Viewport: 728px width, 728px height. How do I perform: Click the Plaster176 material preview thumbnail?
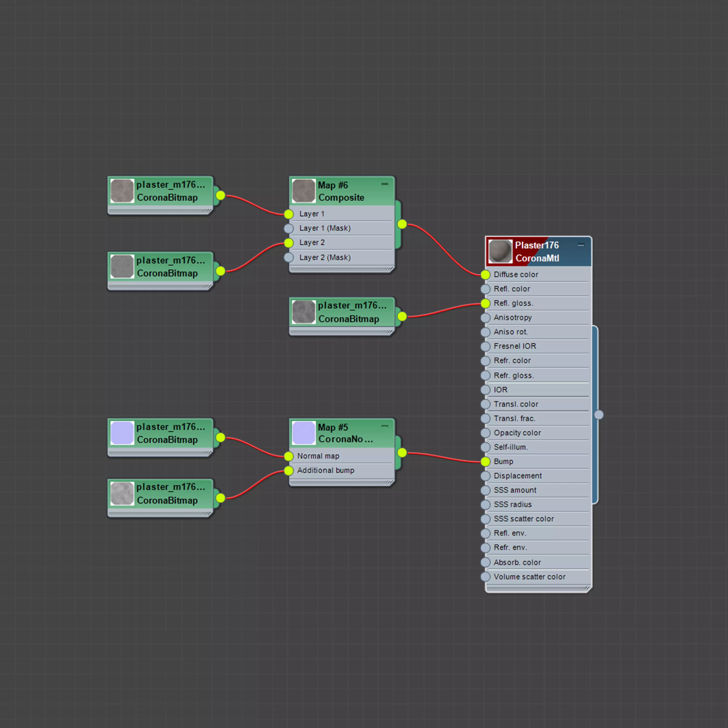(500, 251)
